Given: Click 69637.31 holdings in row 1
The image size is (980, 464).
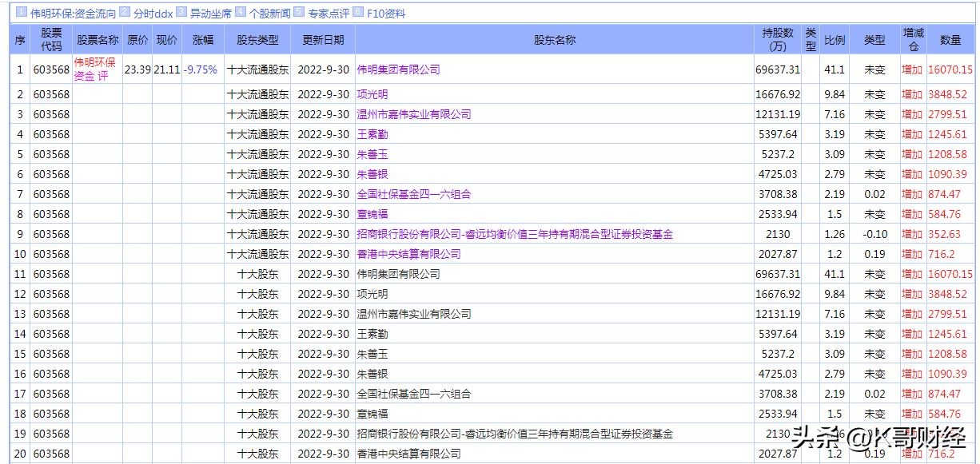Looking at the screenshot, I should (777, 69).
